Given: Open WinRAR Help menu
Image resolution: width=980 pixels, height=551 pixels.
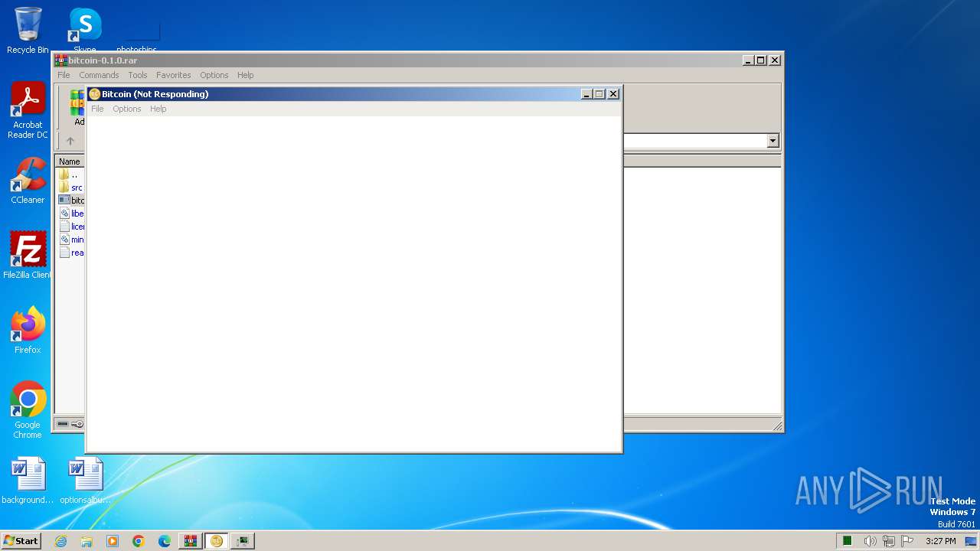Looking at the screenshot, I should coord(245,75).
